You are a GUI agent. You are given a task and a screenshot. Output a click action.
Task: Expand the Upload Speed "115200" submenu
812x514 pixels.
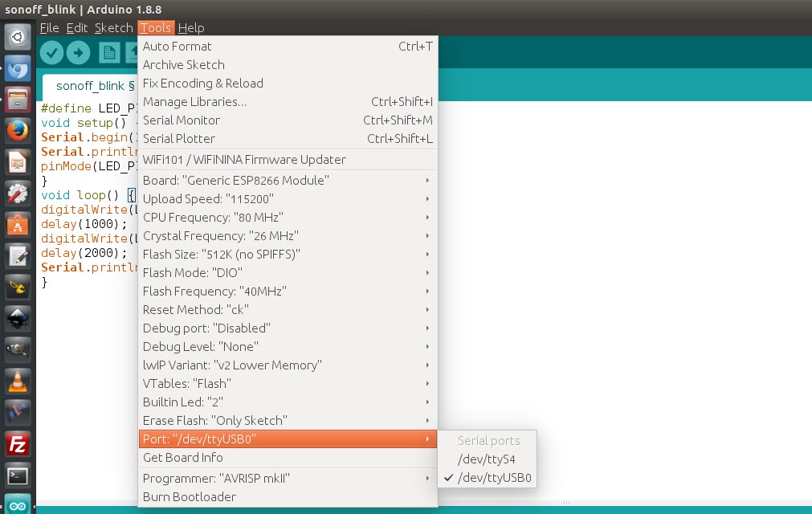click(288, 198)
